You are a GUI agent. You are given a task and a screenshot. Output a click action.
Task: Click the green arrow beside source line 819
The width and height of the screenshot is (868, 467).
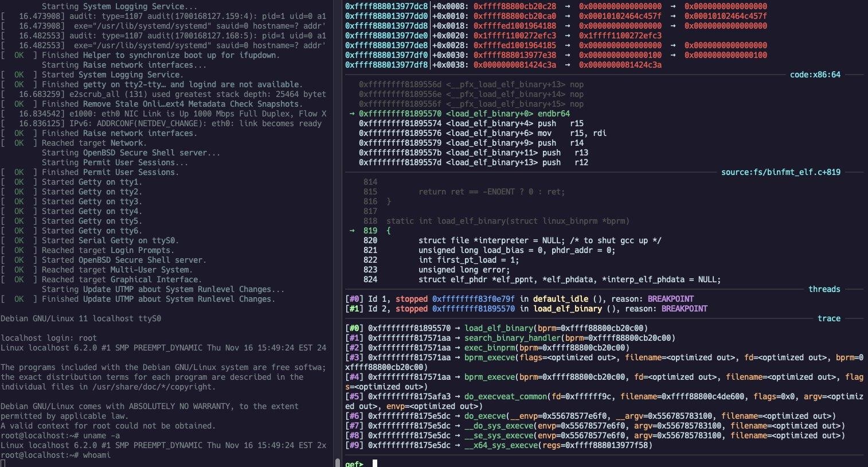tap(351, 231)
